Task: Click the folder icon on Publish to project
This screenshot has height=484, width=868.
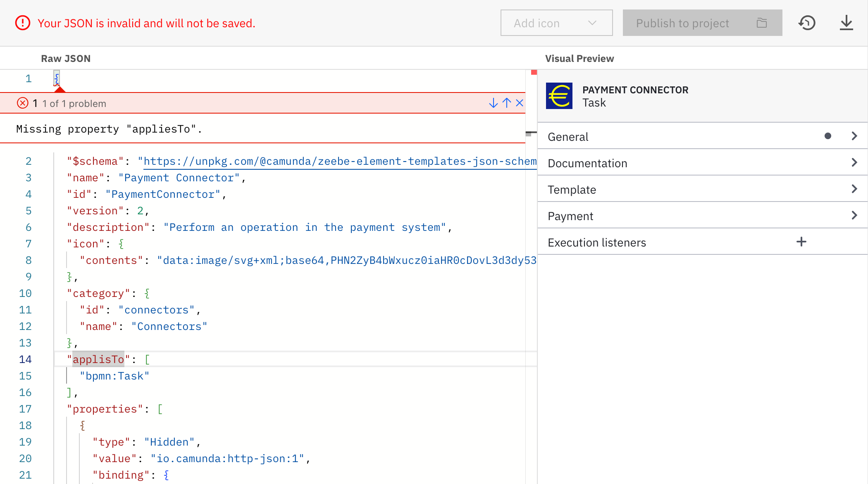Action: pyautogui.click(x=762, y=23)
